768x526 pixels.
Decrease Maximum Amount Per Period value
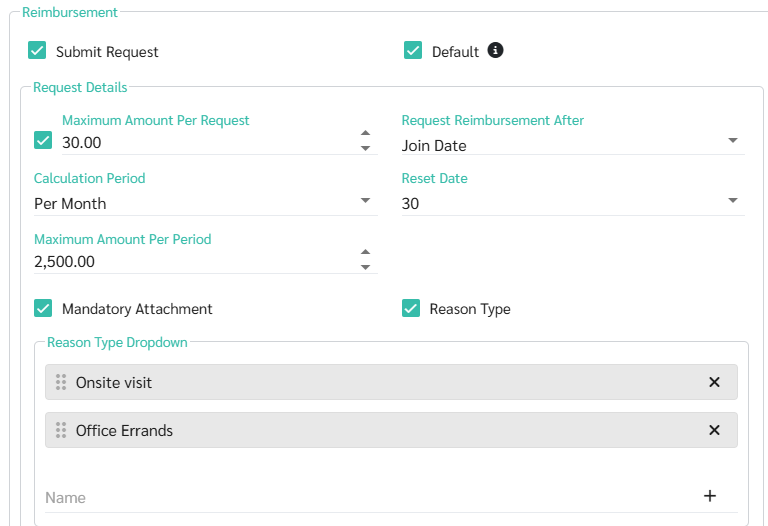point(365,267)
